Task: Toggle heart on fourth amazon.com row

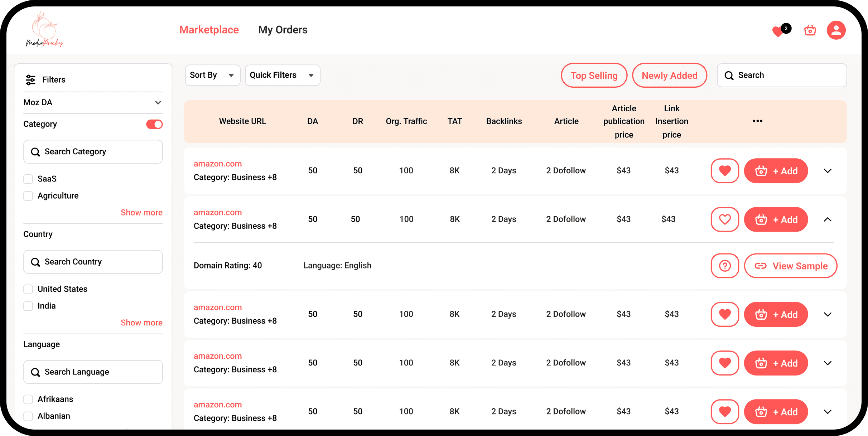Action: pyautogui.click(x=725, y=363)
